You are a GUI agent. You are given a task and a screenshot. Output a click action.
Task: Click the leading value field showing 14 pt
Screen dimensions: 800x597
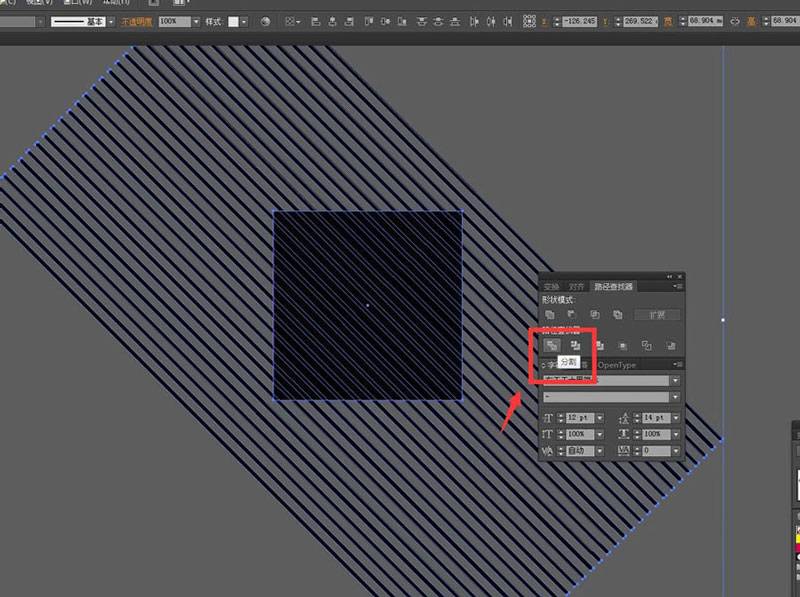coord(649,417)
